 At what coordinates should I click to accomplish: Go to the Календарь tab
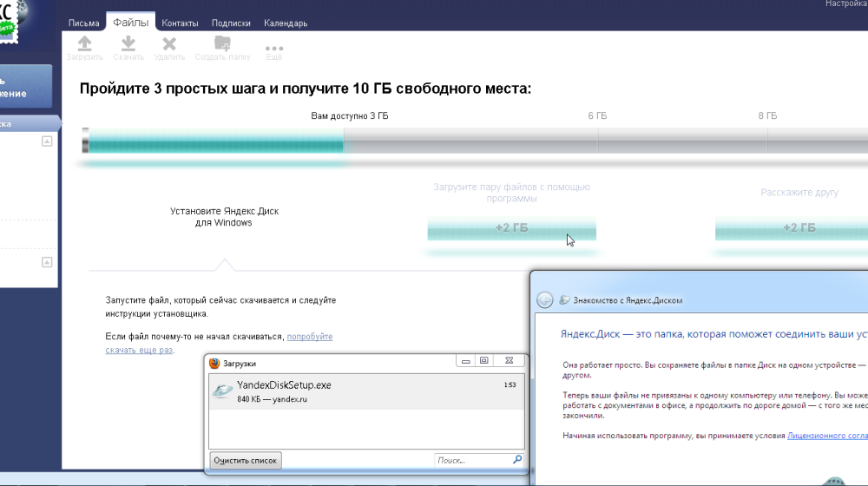tap(286, 23)
